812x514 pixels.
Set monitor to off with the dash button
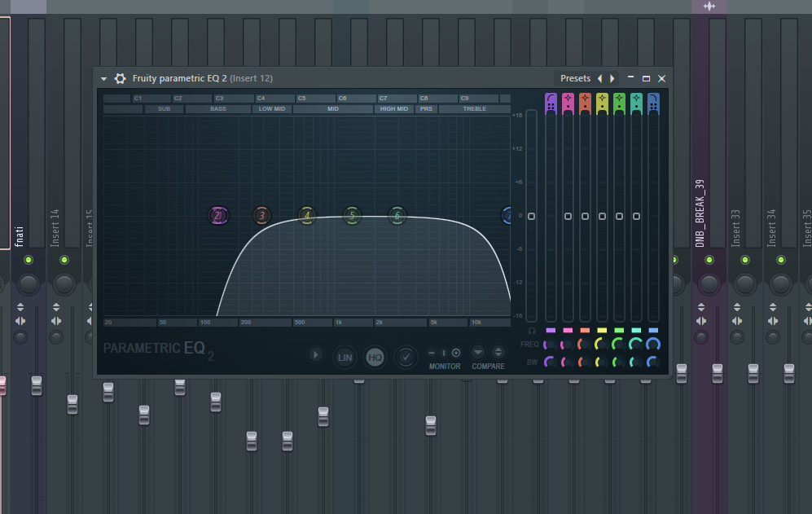[x=432, y=353]
